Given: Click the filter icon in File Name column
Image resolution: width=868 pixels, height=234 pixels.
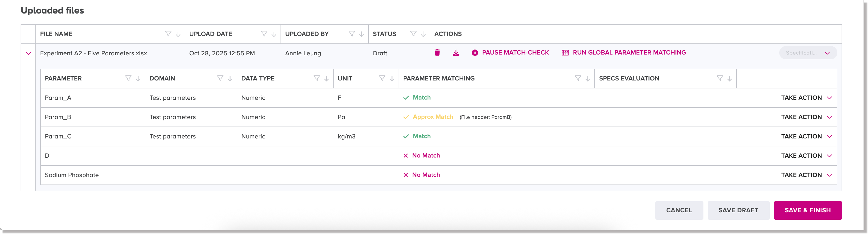Looking at the screenshot, I should 168,34.
